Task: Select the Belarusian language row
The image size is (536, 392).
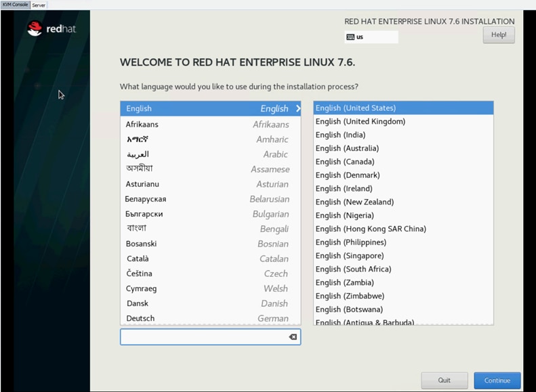Action: (x=211, y=199)
